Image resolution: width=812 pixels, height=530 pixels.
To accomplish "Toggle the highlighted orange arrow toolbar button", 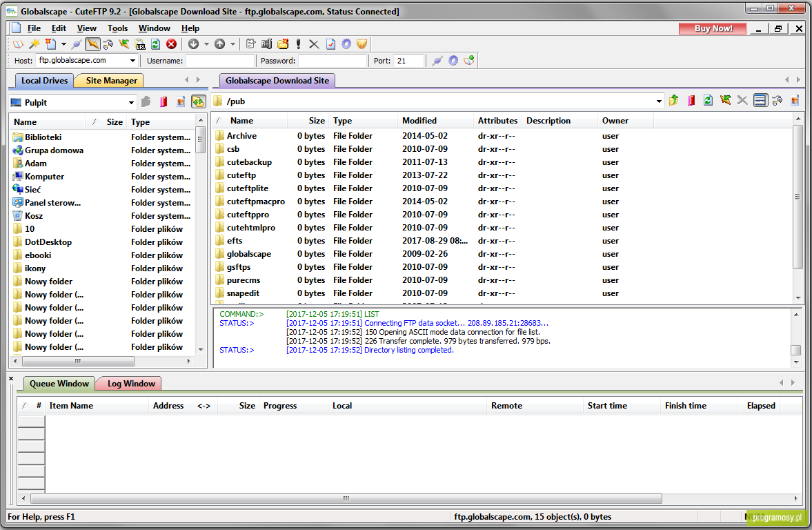I will click(92, 44).
